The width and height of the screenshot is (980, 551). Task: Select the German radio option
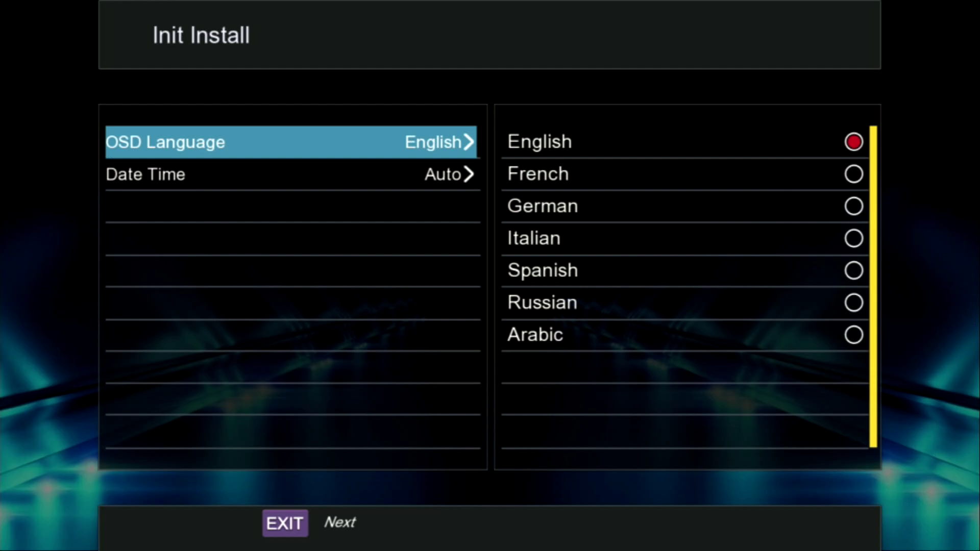click(853, 206)
